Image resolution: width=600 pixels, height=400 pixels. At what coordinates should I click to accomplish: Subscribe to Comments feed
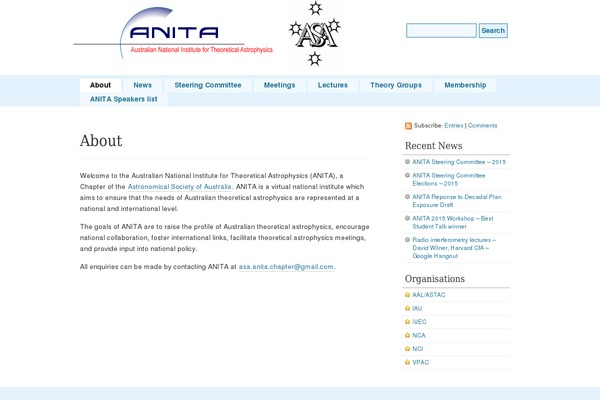(483, 126)
